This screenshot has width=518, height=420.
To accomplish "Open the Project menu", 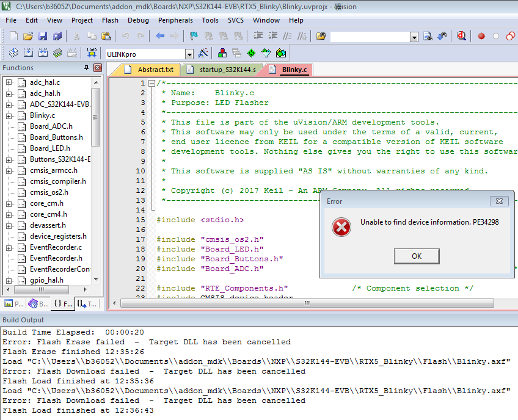I will [x=82, y=20].
